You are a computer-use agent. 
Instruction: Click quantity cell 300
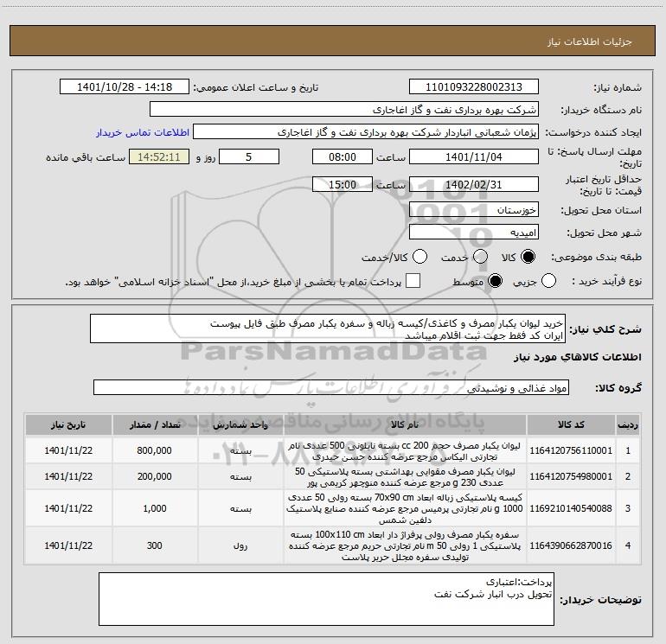(x=155, y=545)
